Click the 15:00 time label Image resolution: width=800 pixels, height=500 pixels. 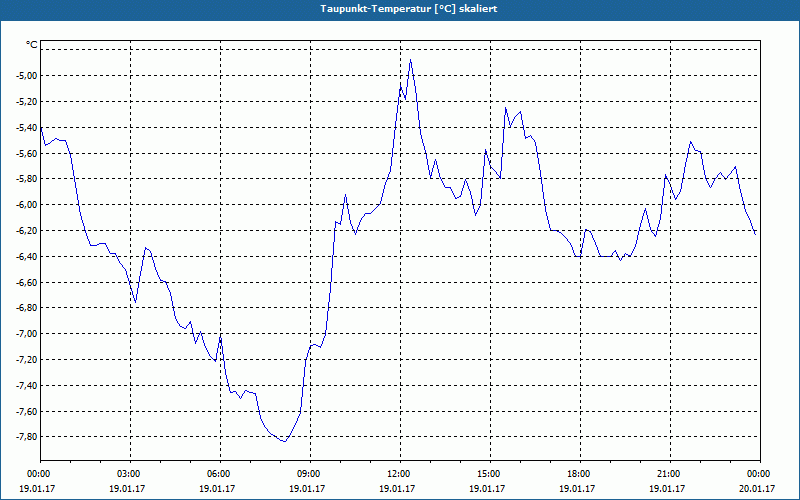(489, 474)
